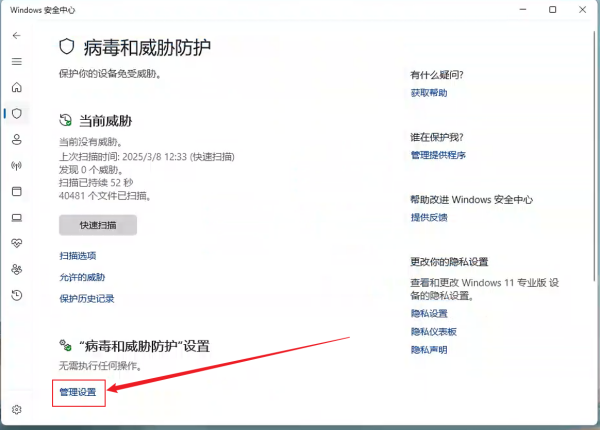Open 保护历史记录 link
600x430 pixels.
[87, 298]
